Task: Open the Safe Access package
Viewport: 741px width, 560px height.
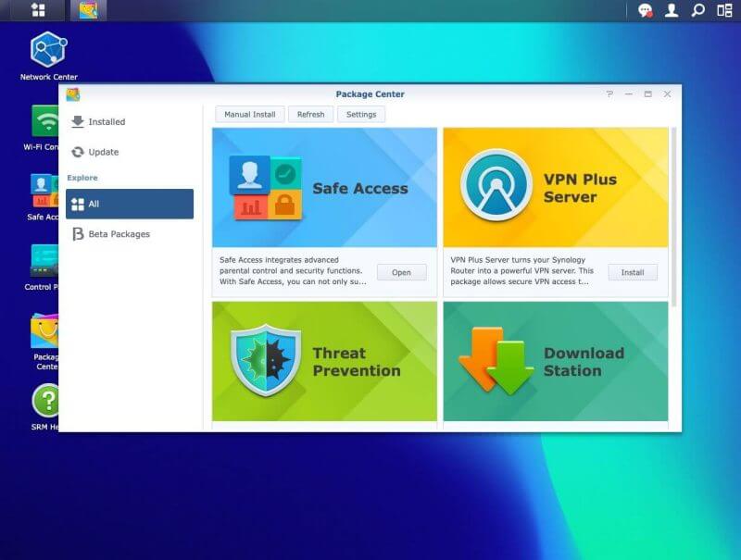Action: point(401,272)
